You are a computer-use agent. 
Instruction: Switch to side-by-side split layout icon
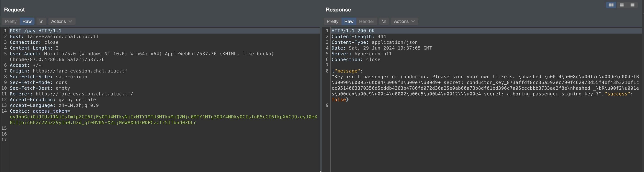(611, 5)
